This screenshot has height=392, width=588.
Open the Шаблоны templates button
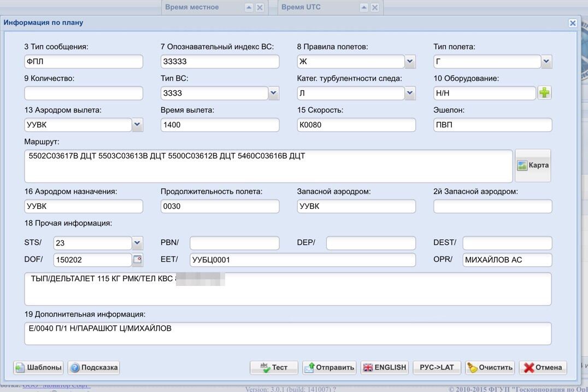pos(38,367)
